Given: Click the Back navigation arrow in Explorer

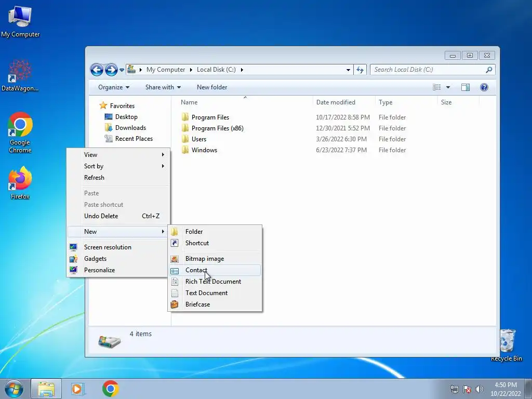Looking at the screenshot, I should [97, 70].
